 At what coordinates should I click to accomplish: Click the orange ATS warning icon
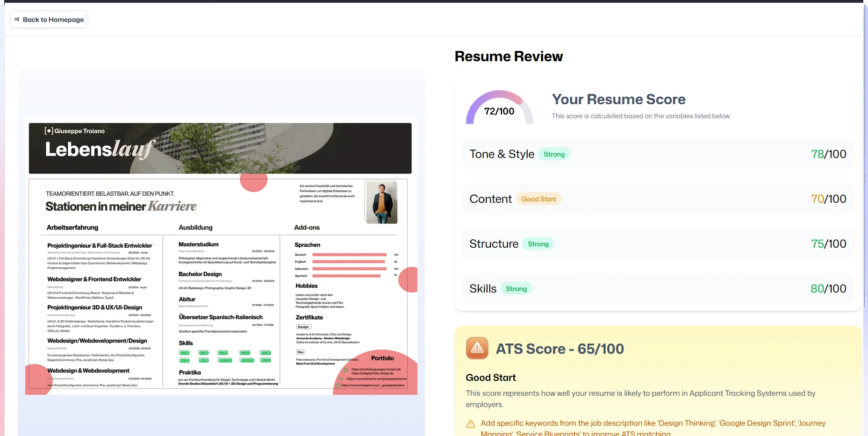coord(477,348)
